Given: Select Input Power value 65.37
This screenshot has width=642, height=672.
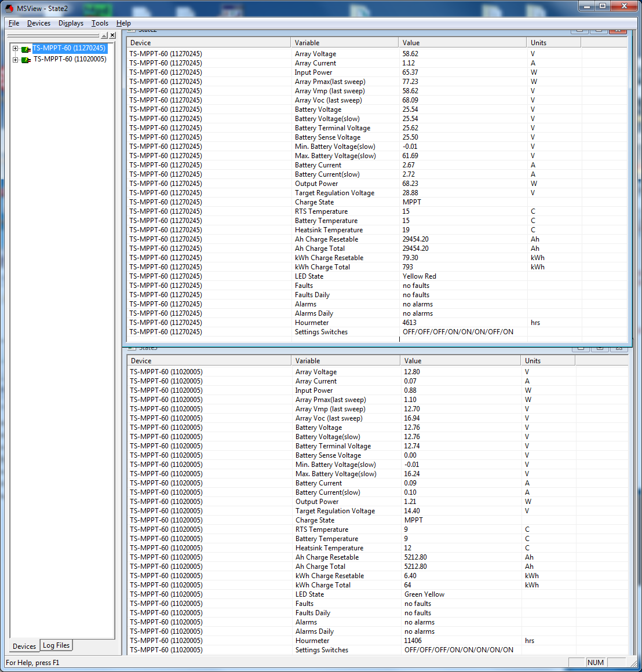Looking at the screenshot, I should click(x=410, y=72).
